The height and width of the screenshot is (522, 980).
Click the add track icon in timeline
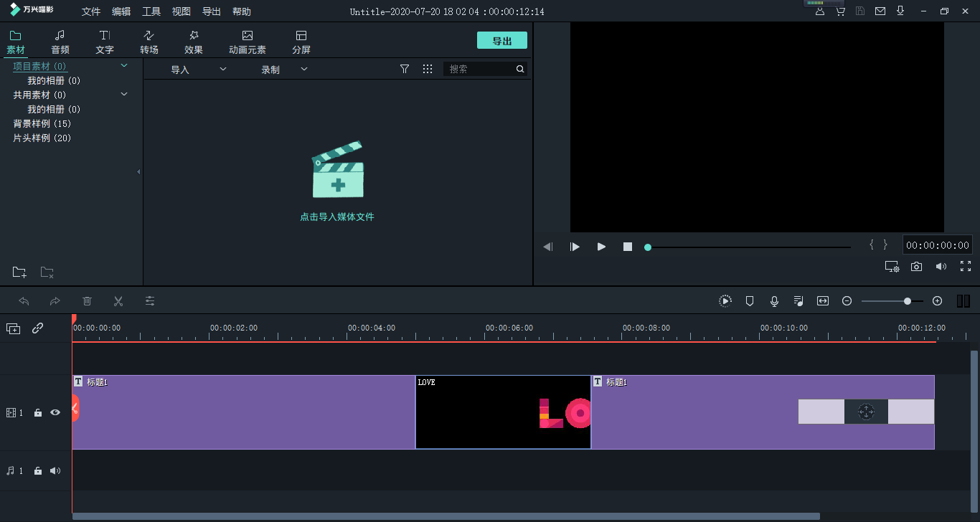13,328
